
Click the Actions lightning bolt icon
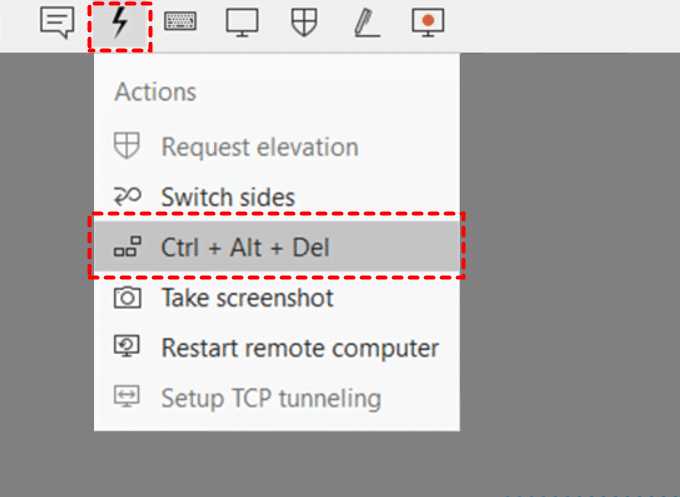click(120, 22)
